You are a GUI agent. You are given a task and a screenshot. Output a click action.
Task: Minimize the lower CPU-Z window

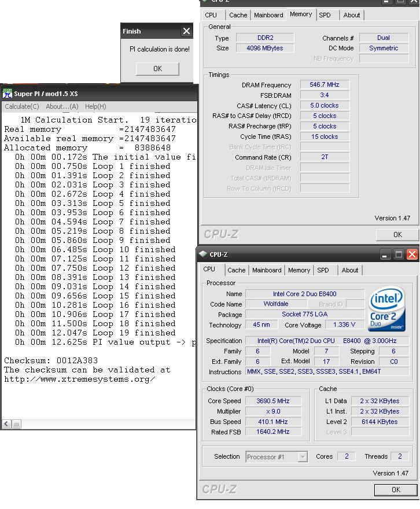pyautogui.click(x=385, y=254)
